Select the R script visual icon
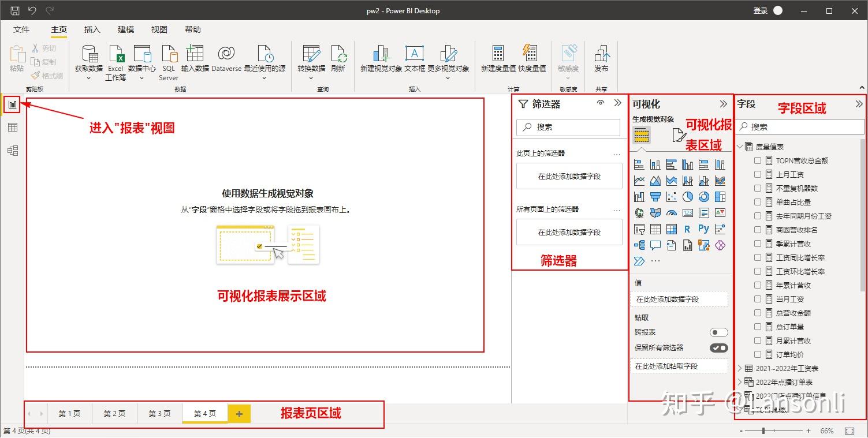This screenshot has height=438, width=868. (x=688, y=229)
